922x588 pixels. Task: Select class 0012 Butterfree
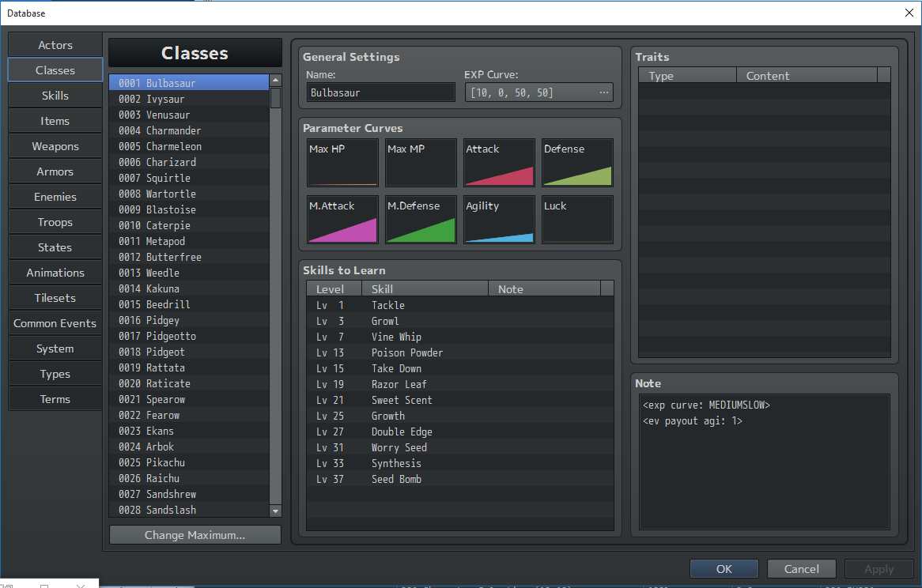click(189, 257)
